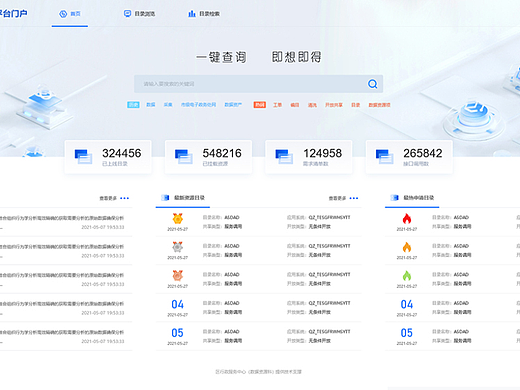Click the orange hot-word label badge
The width and height of the screenshot is (520, 390).
click(x=260, y=105)
